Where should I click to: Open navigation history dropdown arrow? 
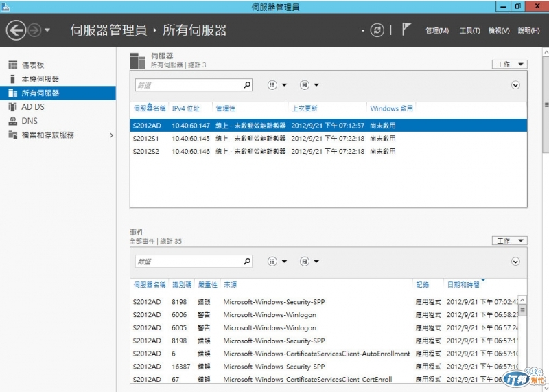click(47, 30)
